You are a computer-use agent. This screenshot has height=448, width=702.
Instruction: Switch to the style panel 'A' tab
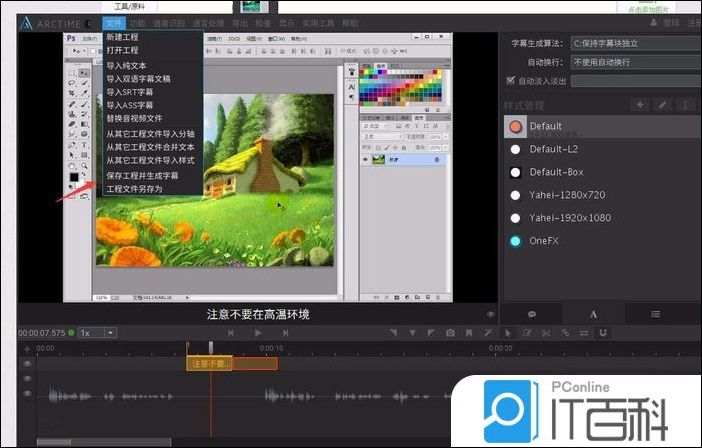pos(593,313)
